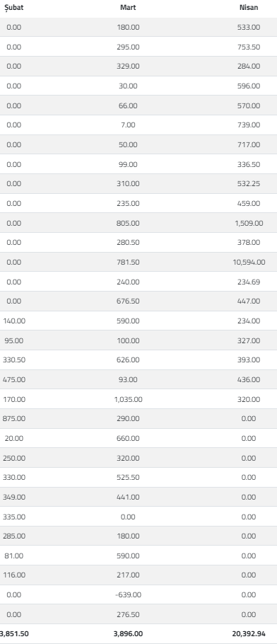Click the Şubat value 330.50
The height and width of the screenshot is (644, 277).
pyautogui.click(x=14, y=360)
